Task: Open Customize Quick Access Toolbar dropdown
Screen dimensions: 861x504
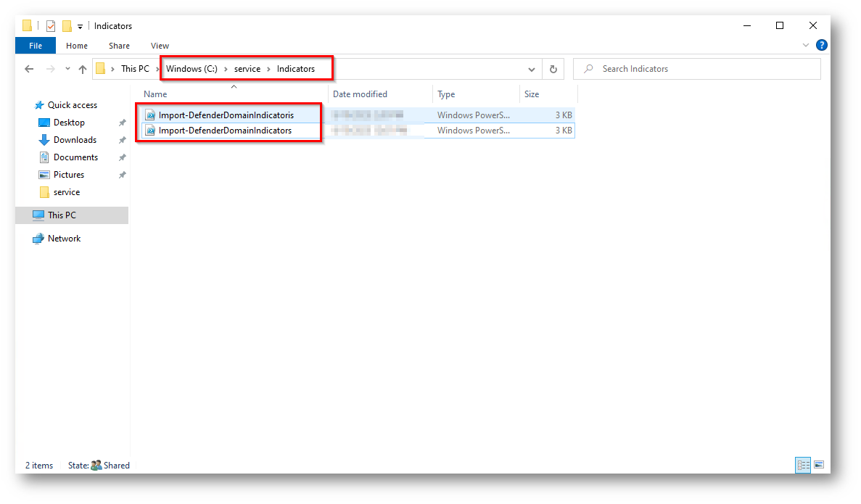Action: pyautogui.click(x=80, y=27)
